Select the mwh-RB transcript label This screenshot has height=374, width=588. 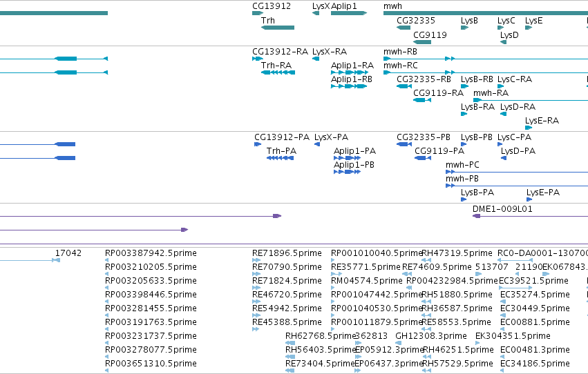point(400,51)
